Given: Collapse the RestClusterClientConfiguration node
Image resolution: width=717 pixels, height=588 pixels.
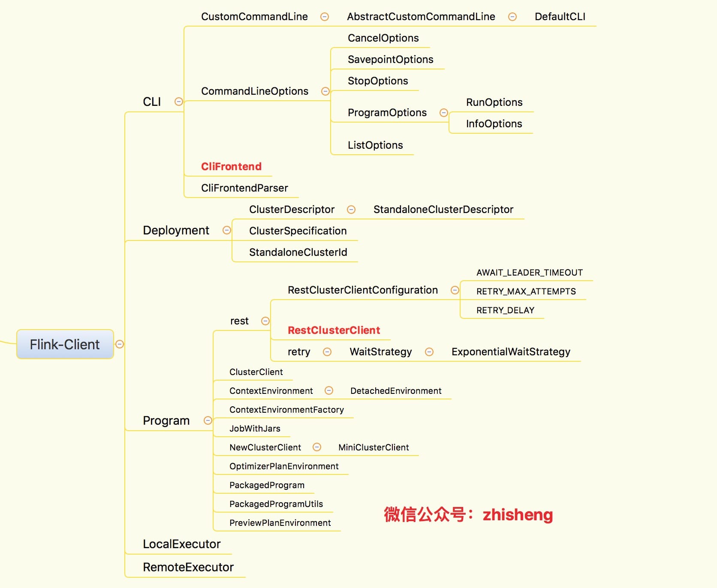Looking at the screenshot, I should [x=455, y=290].
